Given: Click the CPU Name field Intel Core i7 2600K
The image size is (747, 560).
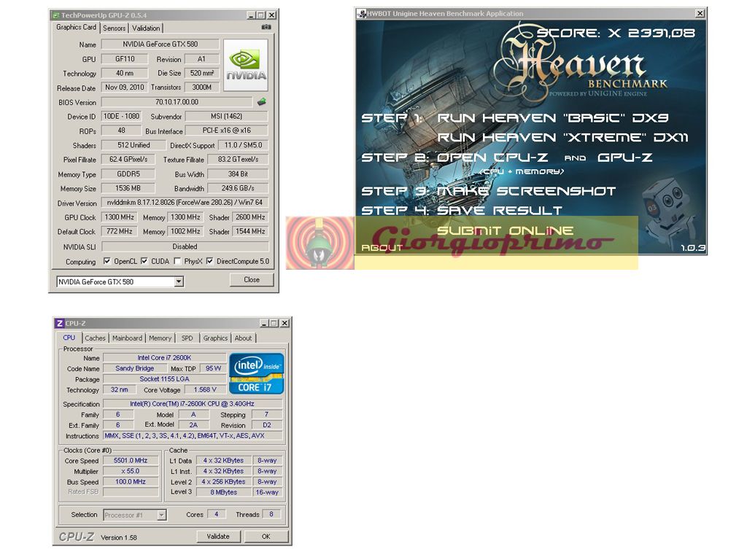Looking at the screenshot, I should [x=164, y=357].
